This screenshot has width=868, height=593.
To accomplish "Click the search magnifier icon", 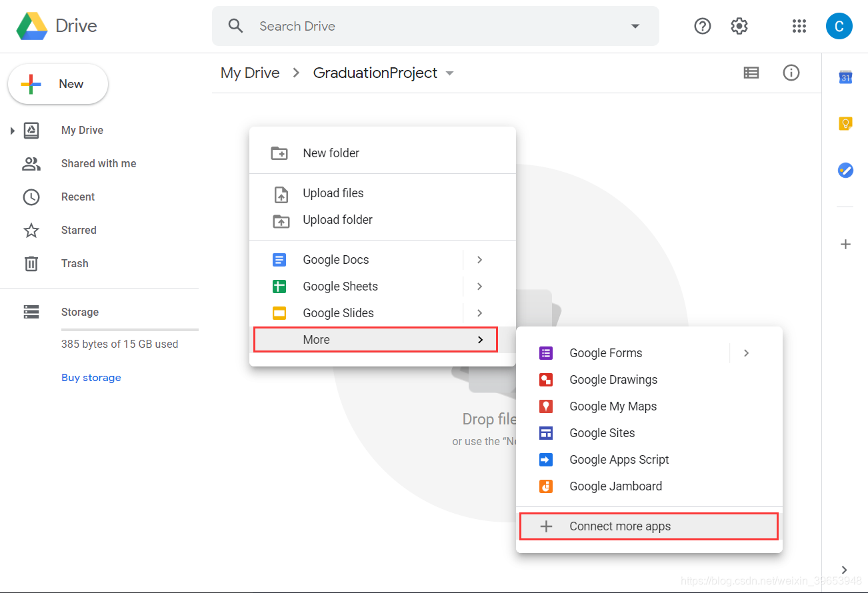I will coord(235,26).
